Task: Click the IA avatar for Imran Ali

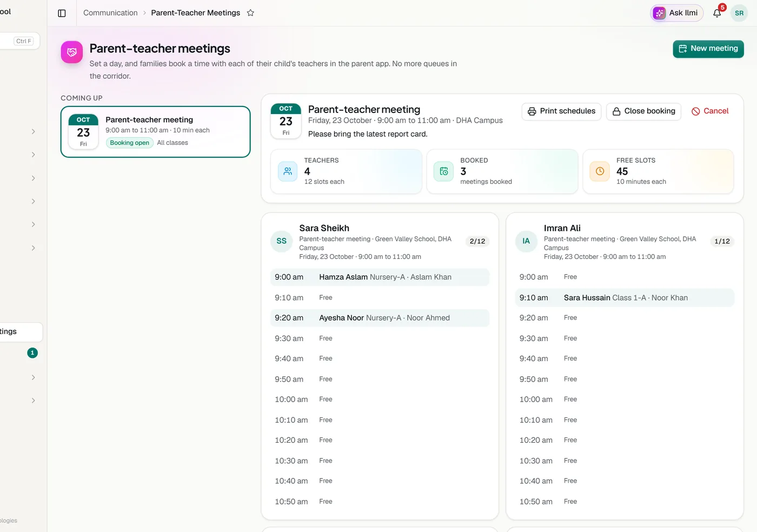Action: click(x=526, y=241)
